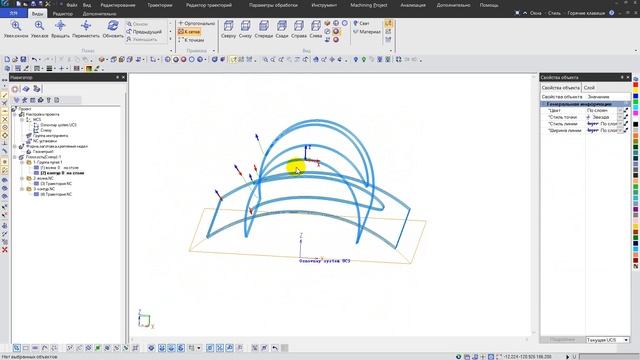Collapse the 3-контур.NC tree node
Viewport: 640px width, 360px height.
22,189
